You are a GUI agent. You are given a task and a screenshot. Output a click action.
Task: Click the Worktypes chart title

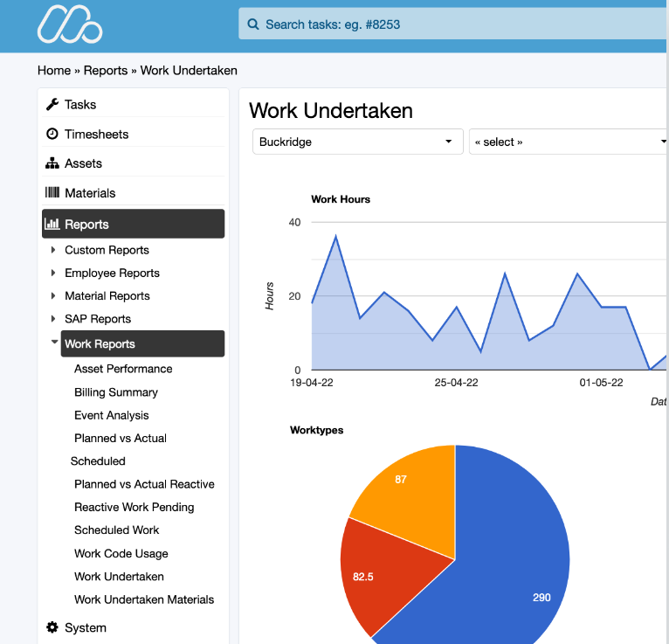point(316,430)
